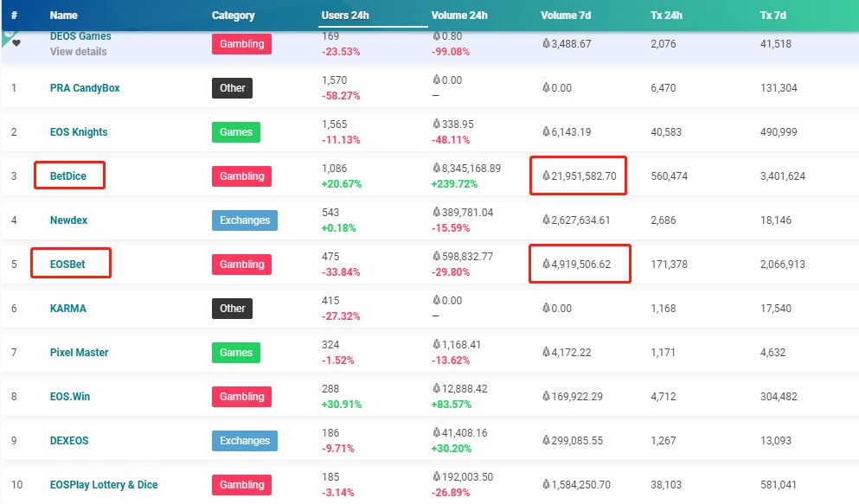This screenshot has width=859, height=504.
Task: Select EOSBet users change -33.84%
Action: click(341, 272)
